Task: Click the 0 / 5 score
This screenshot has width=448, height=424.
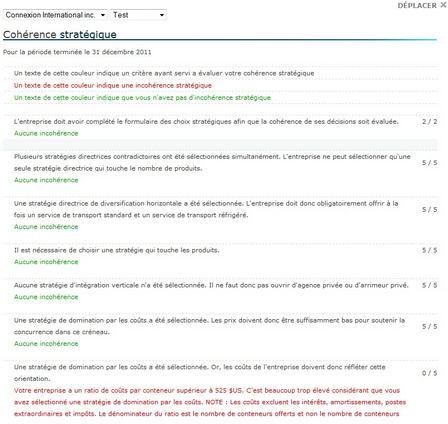Action: point(429,373)
